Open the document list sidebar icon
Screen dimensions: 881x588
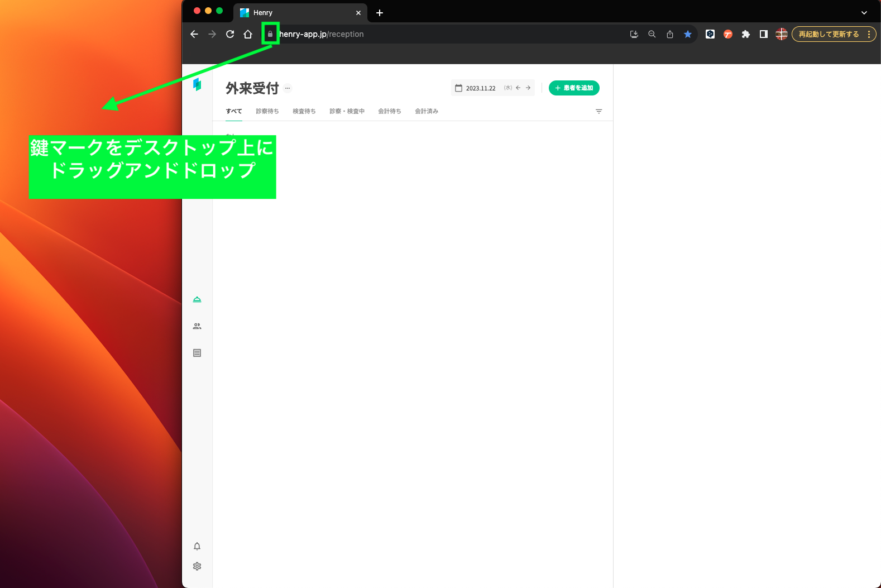point(197,353)
